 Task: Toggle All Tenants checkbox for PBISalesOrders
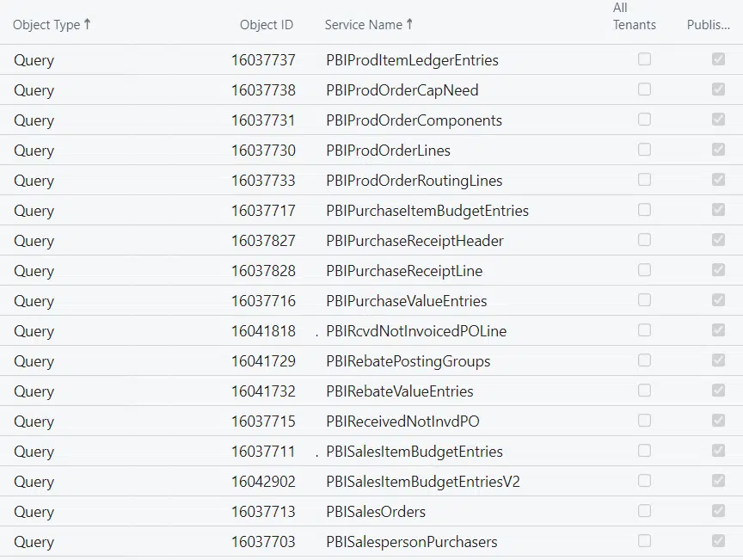click(644, 511)
